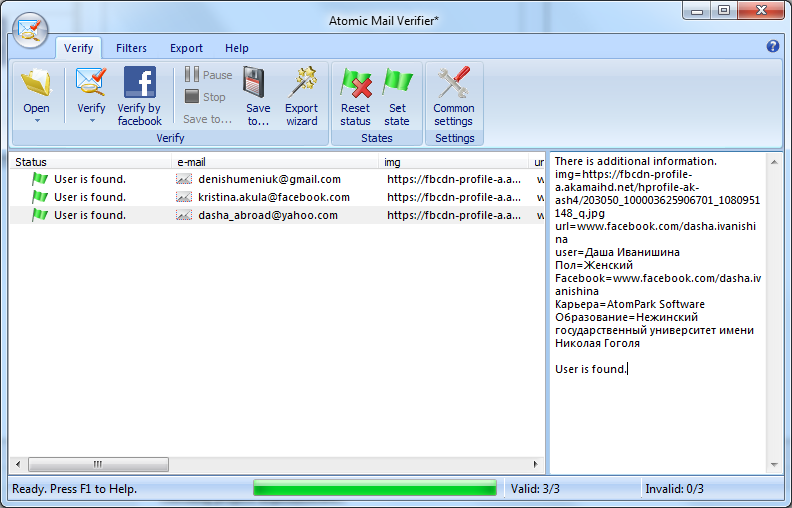The height and width of the screenshot is (508, 792).
Task: Click 'user=Даша Иванишина' line in details
Action: [617, 252]
